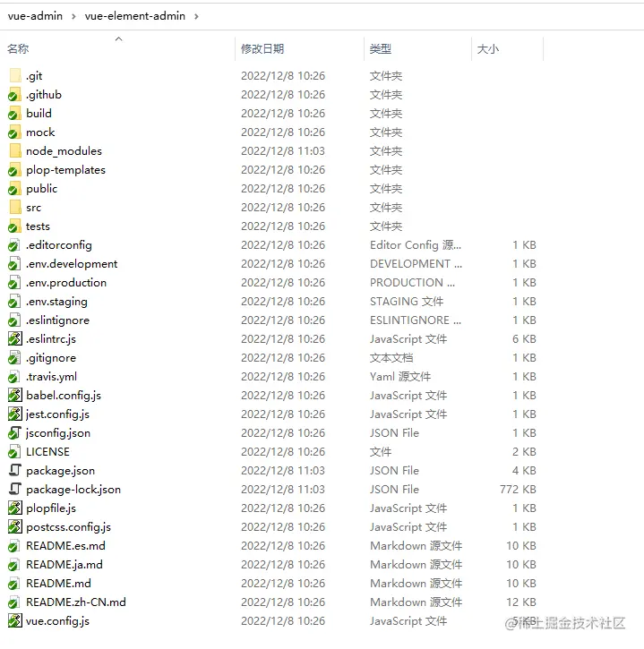Go to vue-element-admin in the breadcrumb path
Viewport: 644px width, 649px height.
135,16
